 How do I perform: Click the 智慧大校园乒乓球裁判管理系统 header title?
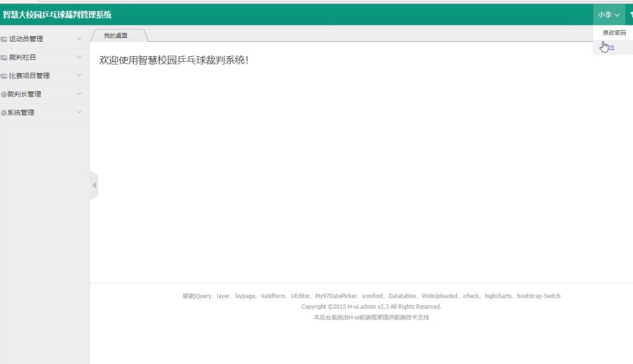coord(57,15)
